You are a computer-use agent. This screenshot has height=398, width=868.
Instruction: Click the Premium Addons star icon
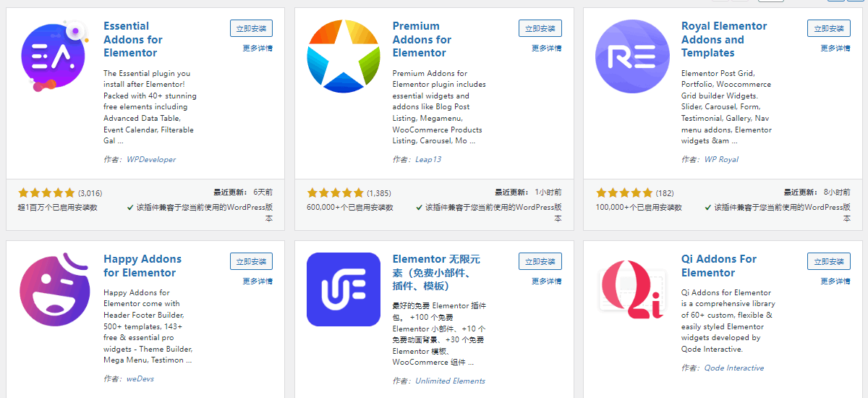click(344, 56)
